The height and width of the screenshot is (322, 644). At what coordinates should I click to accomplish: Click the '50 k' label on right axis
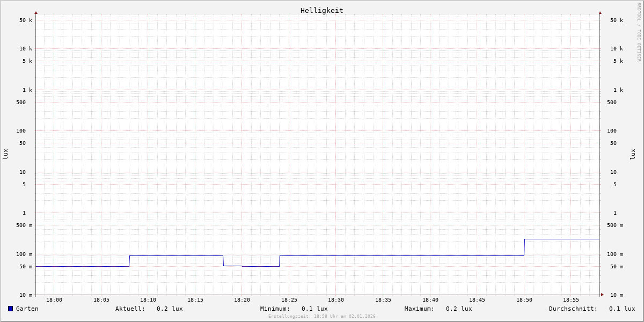coord(617,20)
